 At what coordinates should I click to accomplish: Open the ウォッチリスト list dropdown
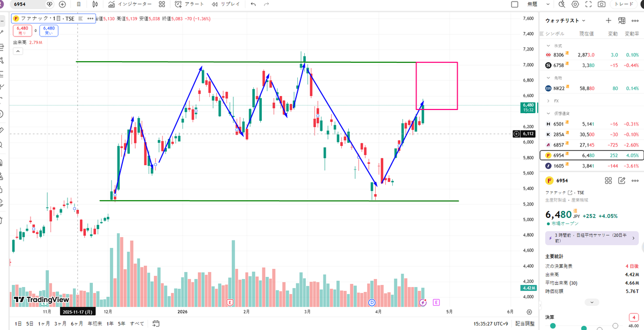(x=565, y=20)
